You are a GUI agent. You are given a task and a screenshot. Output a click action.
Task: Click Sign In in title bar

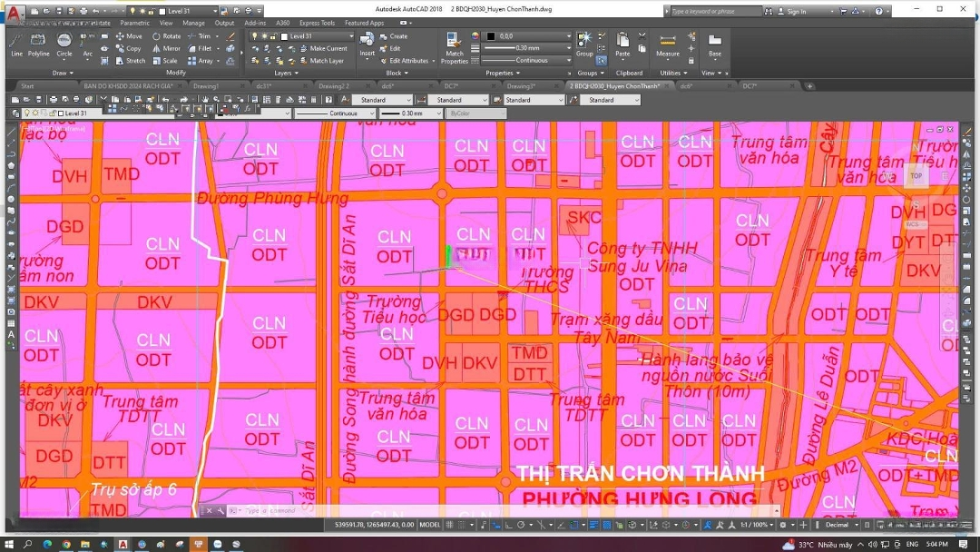796,11
